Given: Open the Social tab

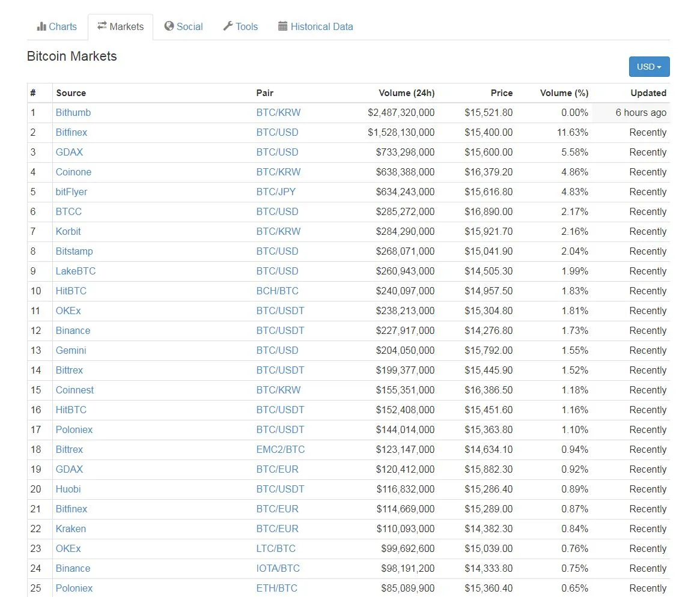Looking at the screenshot, I should tap(183, 27).
